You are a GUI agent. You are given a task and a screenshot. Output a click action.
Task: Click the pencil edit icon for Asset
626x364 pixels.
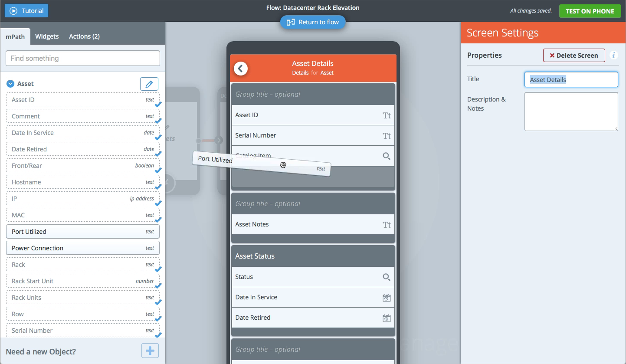(x=149, y=84)
